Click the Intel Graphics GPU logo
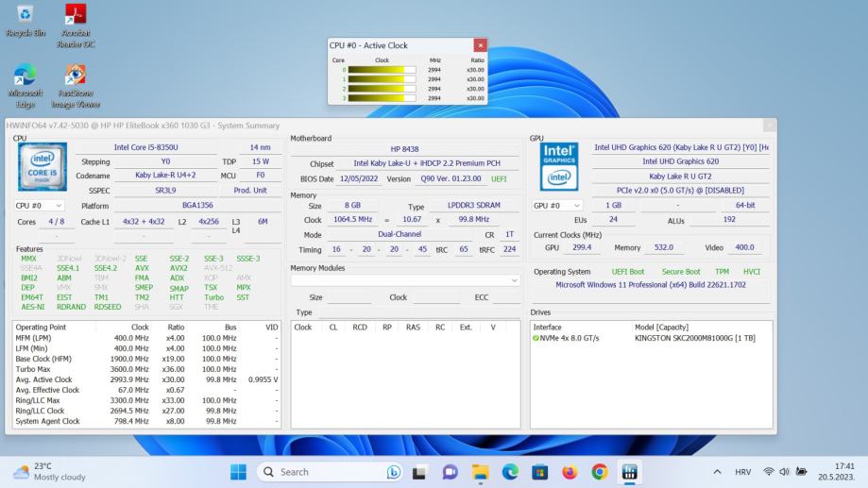This screenshot has height=488, width=868. tap(559, 166)
